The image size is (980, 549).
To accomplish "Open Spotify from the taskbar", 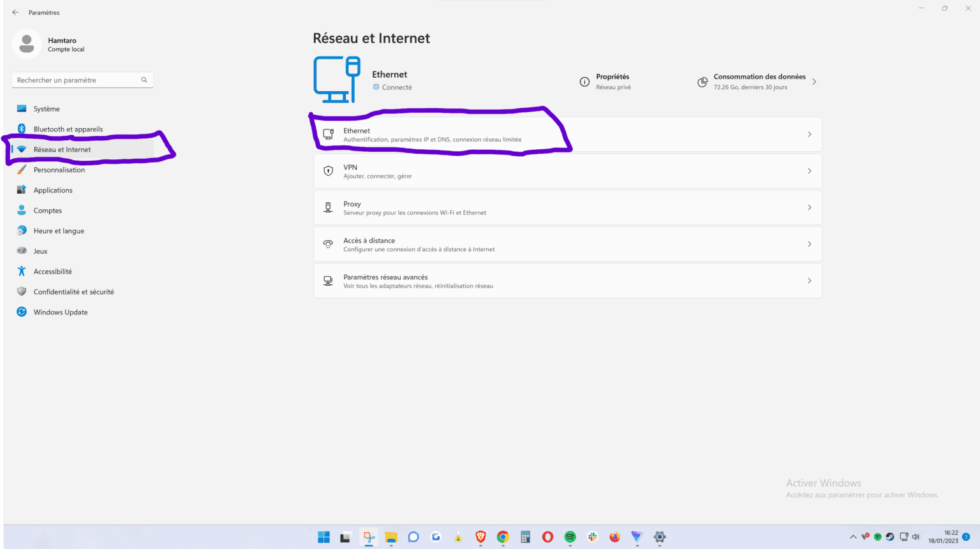I will 569,537.
